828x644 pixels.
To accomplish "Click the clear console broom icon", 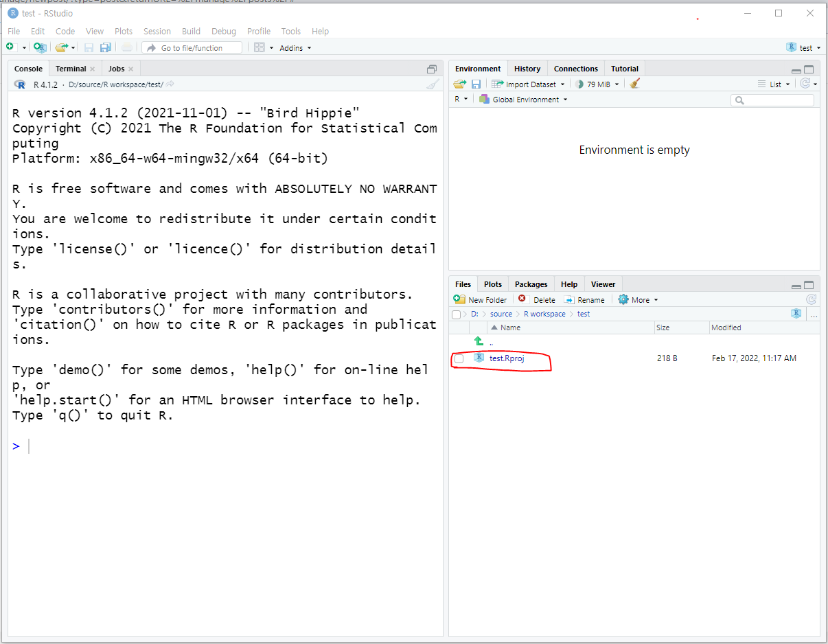I will (432, 84).
